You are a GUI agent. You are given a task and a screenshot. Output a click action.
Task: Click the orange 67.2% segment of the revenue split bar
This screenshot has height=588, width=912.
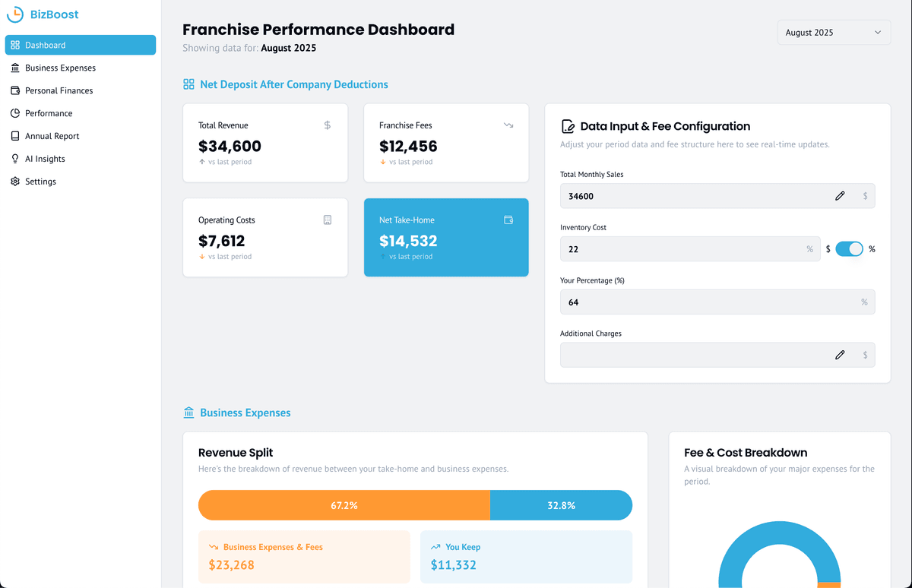pos(342,504)
